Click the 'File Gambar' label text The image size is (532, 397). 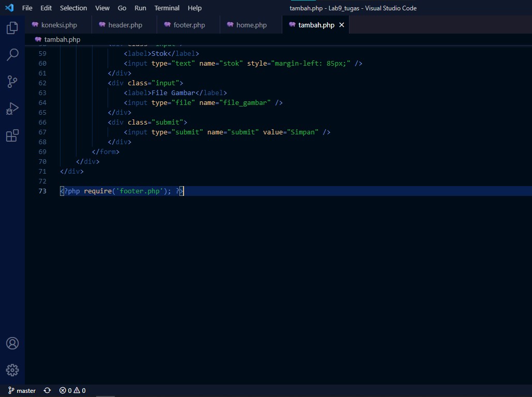click(173, 93)
